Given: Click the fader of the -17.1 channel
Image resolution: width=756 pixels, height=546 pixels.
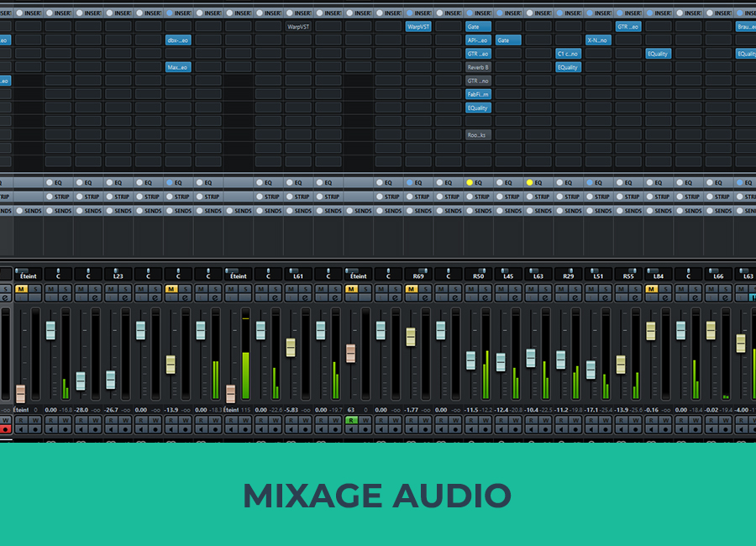Looking at the screenshot, I should 591,370.
